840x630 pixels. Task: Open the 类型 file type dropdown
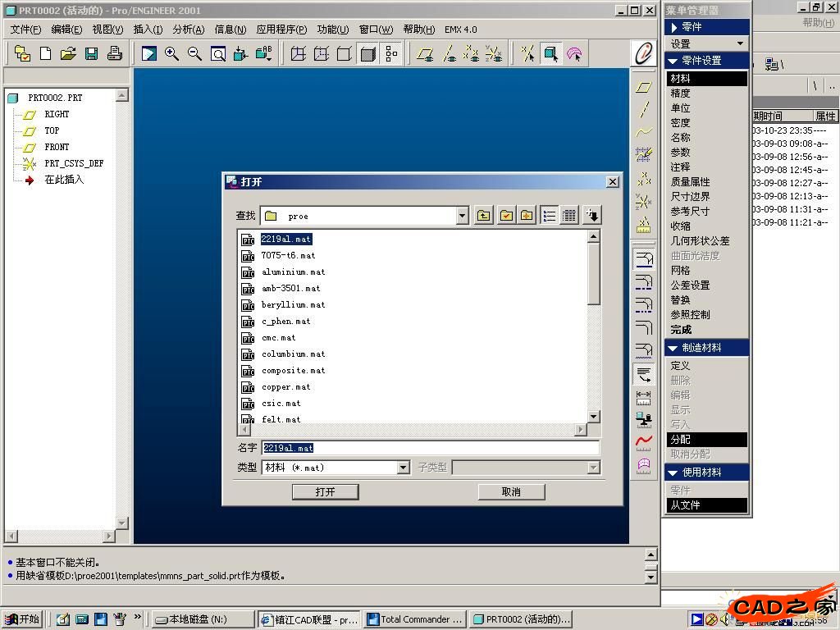[403, 468]
